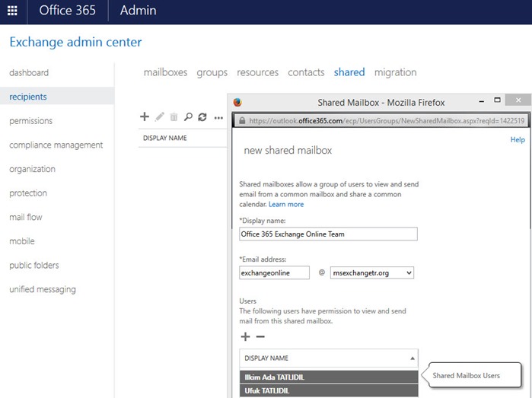Click the Admin header link
532x398 pixels.
[x=138, y=11]
